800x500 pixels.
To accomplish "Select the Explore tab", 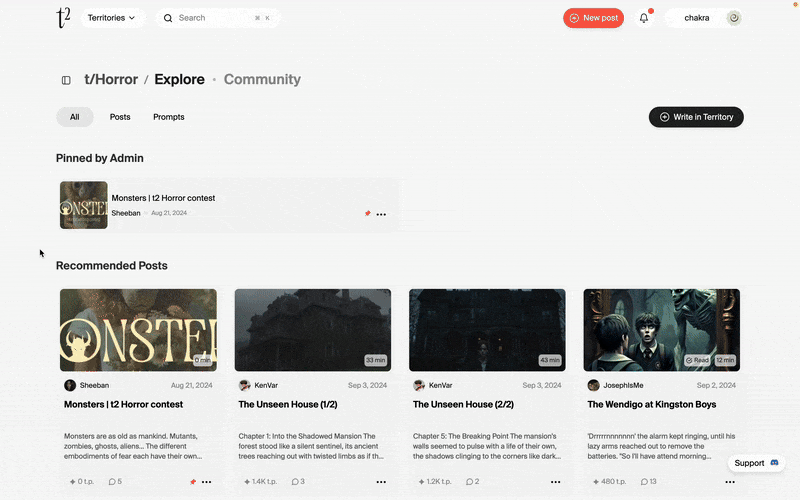I will coord(180,80).
